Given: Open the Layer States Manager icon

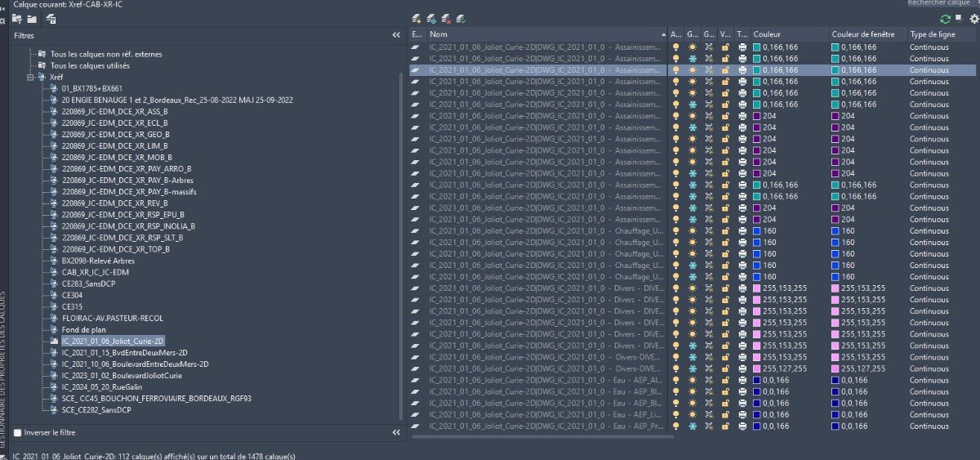Looking at the screenshot, I should click(x=51, y=18).
